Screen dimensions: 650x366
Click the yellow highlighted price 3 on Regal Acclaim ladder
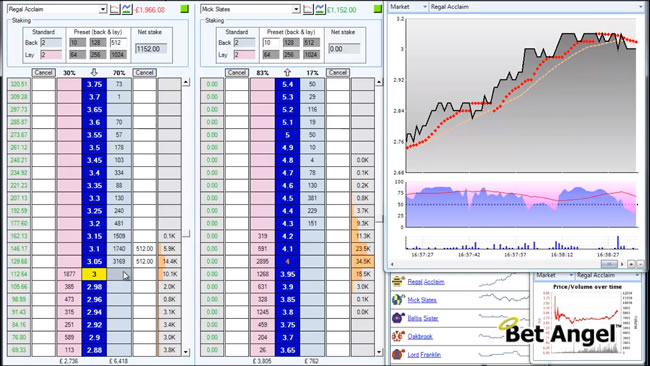[94, 274]
